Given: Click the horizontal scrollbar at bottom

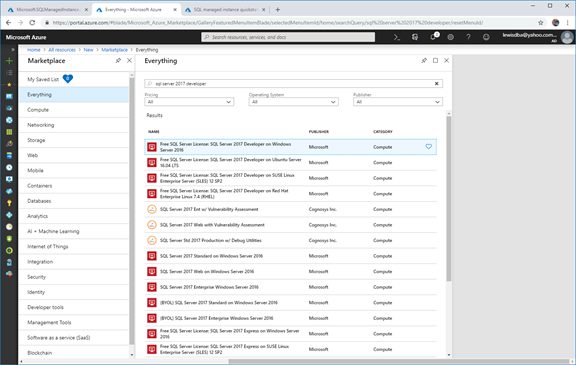Looking at the screenshot, I should pyautogui.click(x=399, y=361).
